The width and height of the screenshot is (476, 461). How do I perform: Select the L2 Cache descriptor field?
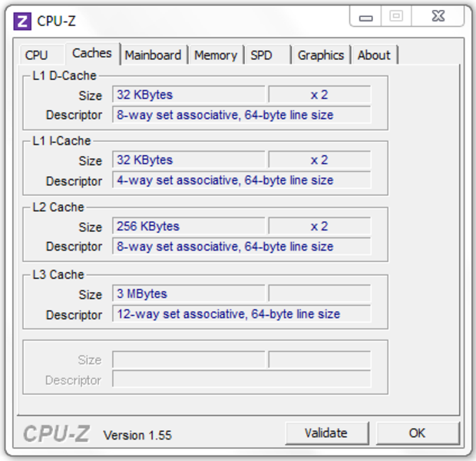(x=242, y=246)
